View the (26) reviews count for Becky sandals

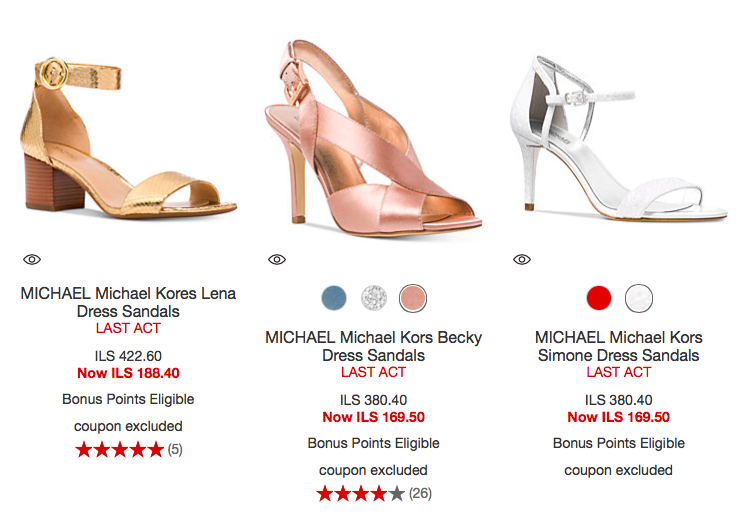click(420, 493)
